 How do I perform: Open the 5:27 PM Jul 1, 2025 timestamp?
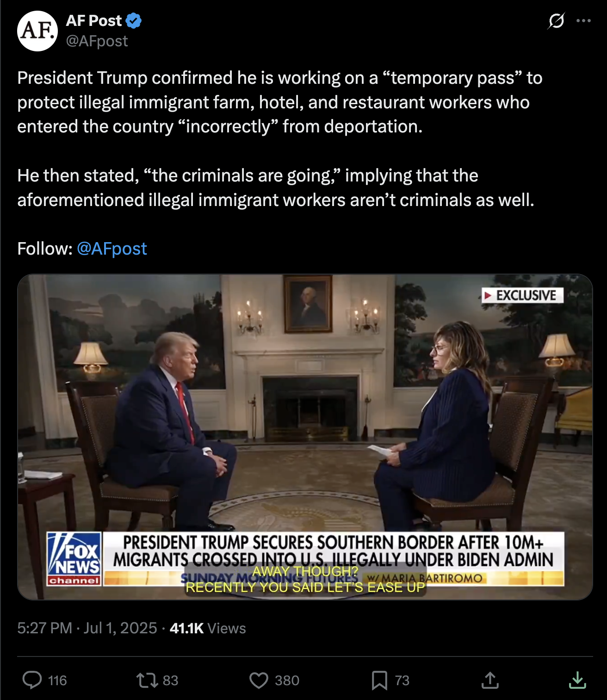coord(87,628)
